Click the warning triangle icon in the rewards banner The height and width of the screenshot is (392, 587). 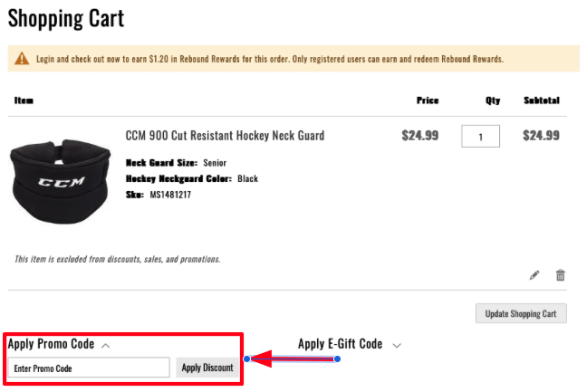tap(23, 59)
